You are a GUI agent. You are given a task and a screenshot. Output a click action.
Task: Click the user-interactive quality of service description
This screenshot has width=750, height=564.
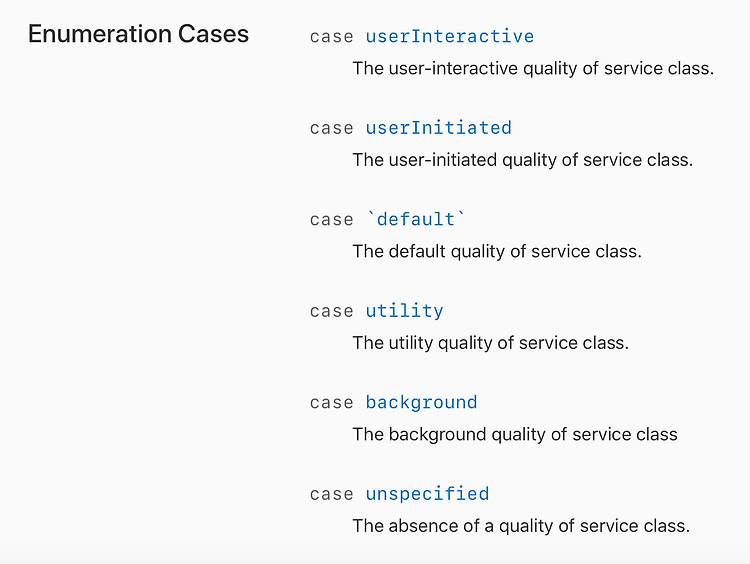[x=533, y=68]
